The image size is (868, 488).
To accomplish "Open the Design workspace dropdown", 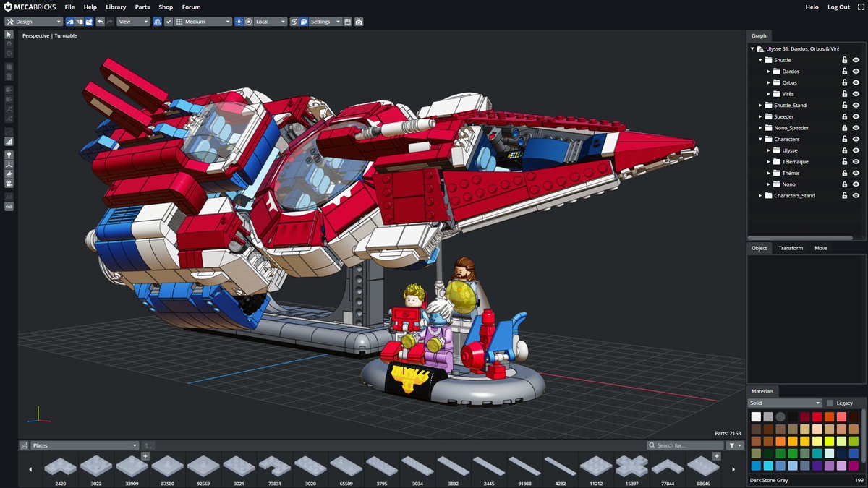I will (33, 22).
